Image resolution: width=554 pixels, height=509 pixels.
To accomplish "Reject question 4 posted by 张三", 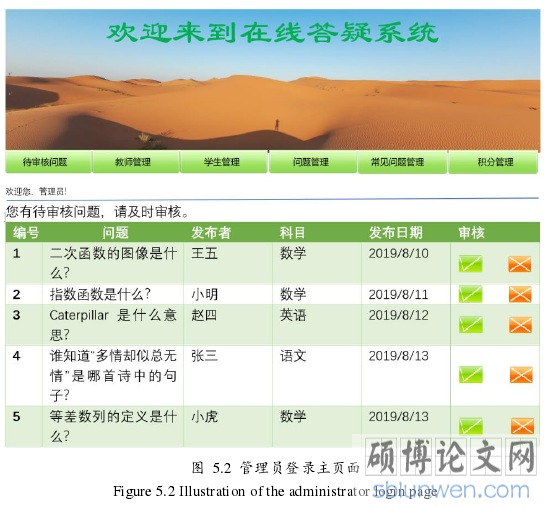I will pyautogui.click(x=521, y=375).
